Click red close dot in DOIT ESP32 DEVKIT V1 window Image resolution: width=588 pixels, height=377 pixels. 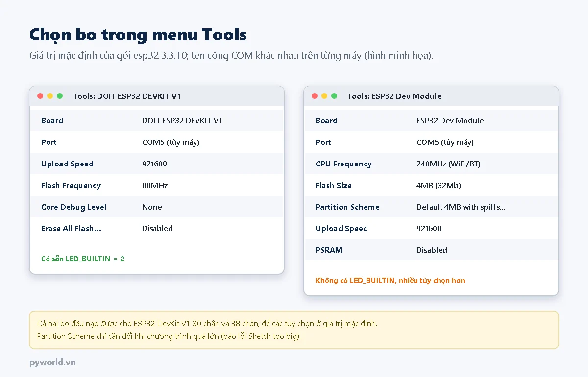(x=40, y=96)
